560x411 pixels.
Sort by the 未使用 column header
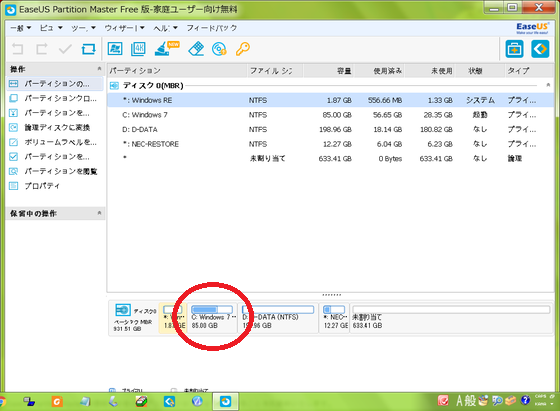(x=430, y=71)
